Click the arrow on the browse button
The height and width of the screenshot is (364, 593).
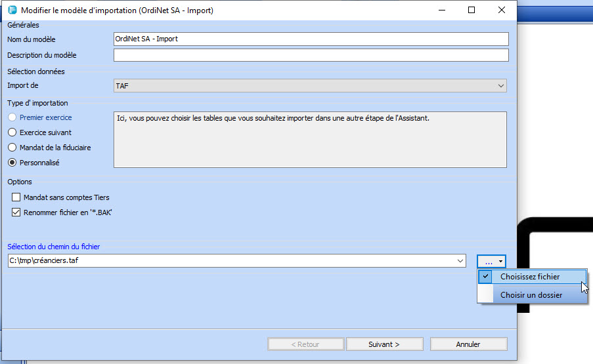pyautogui.click(x=501, y=261)
